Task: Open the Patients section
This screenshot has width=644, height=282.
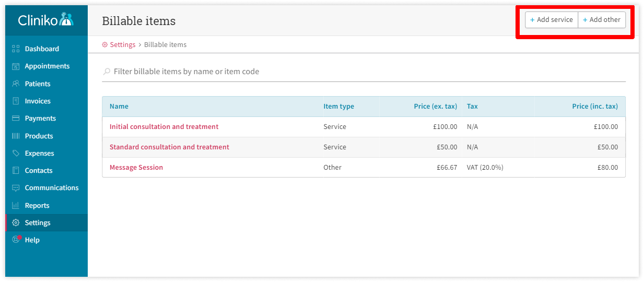Action: click(x=38, y=84)
